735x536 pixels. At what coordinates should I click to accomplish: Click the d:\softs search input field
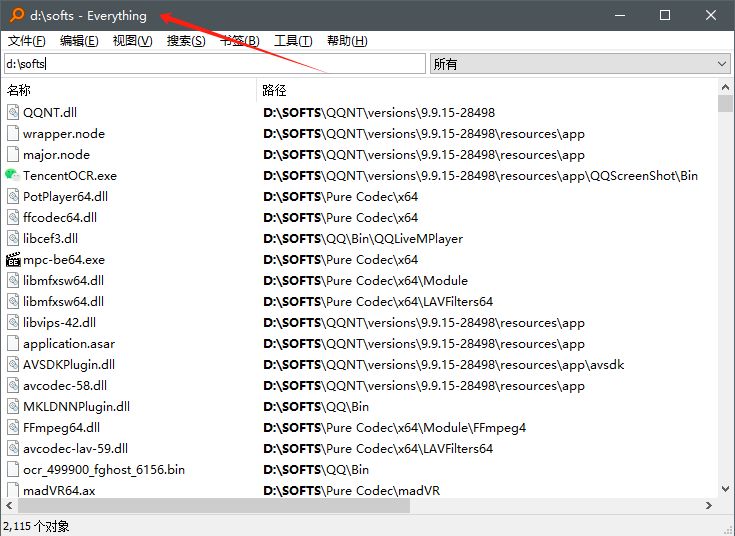point(215,63)
